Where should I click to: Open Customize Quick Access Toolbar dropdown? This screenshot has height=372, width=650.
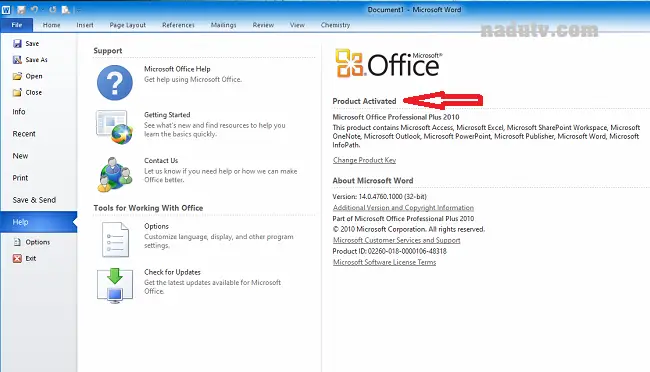point(78,10)
